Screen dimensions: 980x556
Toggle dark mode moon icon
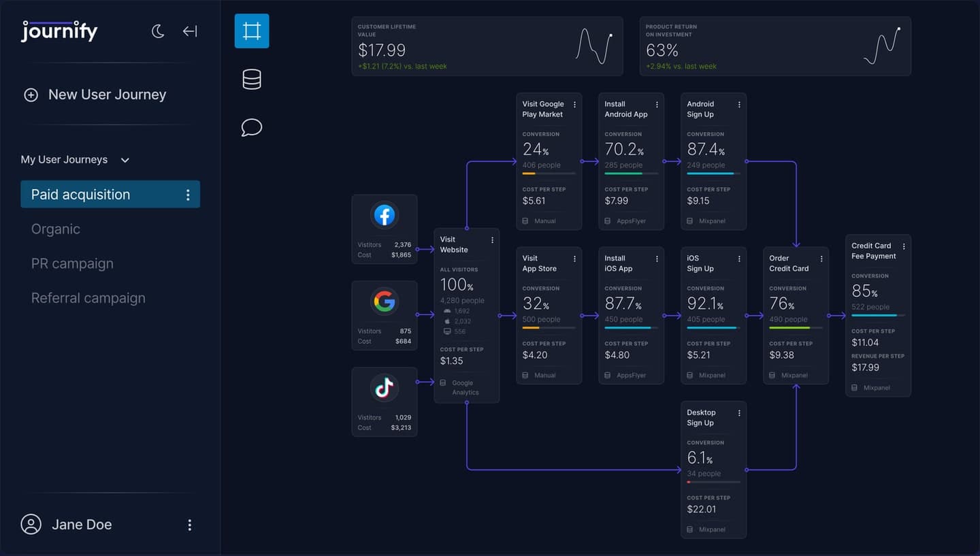click(158, 31)
